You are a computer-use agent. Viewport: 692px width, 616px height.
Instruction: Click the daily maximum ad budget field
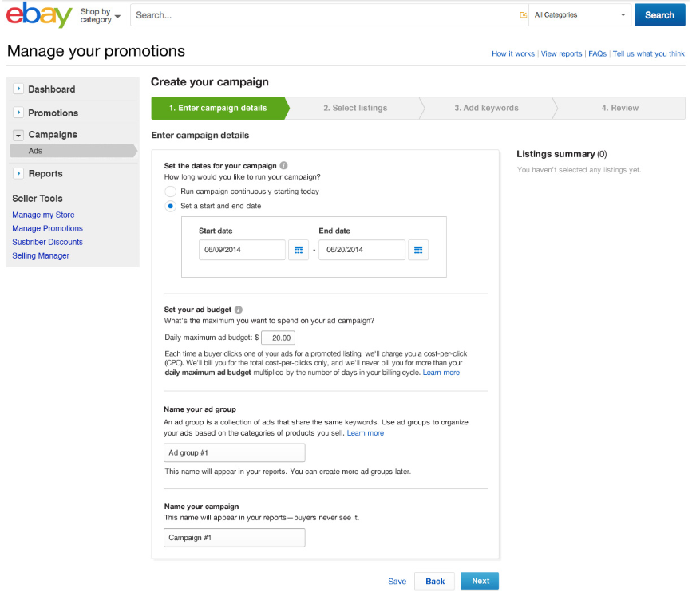pyautogui.click(x=279, y=338)
